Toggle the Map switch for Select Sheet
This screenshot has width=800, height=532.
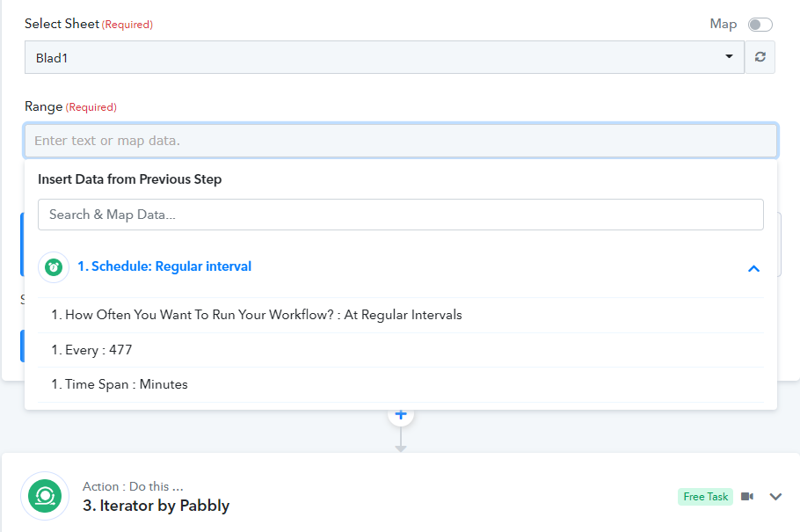[760, 25]
